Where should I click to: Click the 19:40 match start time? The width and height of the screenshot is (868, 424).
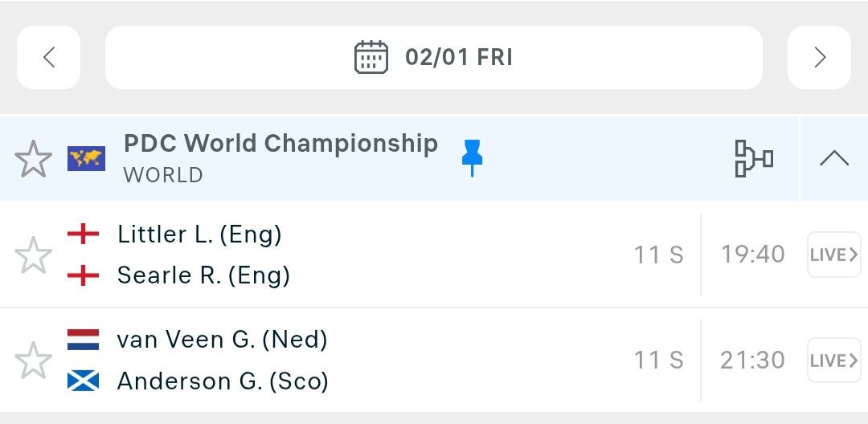(x=752, y=255)
